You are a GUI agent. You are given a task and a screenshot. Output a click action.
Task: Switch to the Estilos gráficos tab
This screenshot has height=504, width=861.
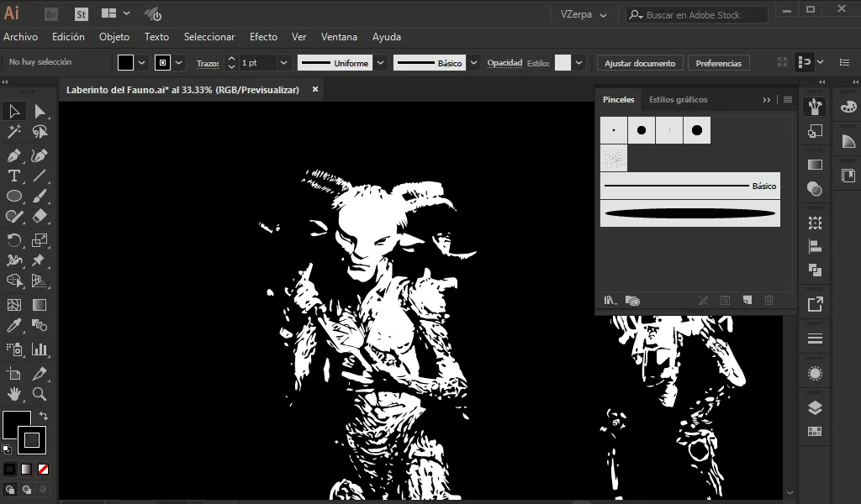pyautogui.click(x=679, y=100)
